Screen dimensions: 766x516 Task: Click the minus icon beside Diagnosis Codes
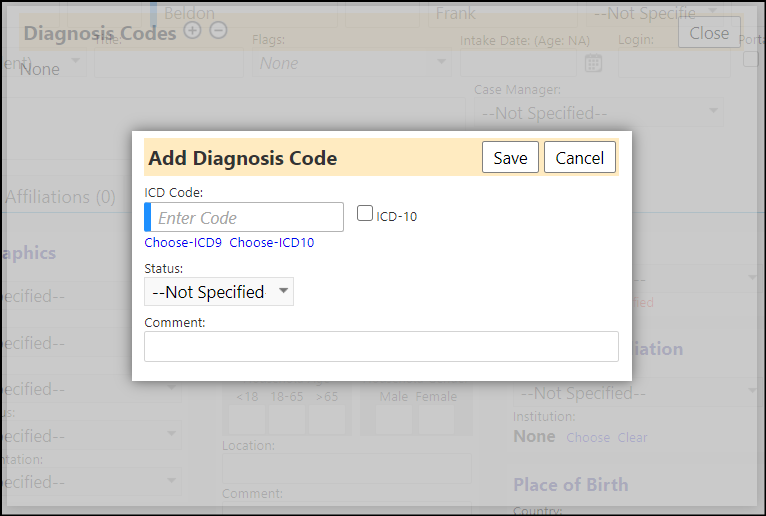click(218, 30)
